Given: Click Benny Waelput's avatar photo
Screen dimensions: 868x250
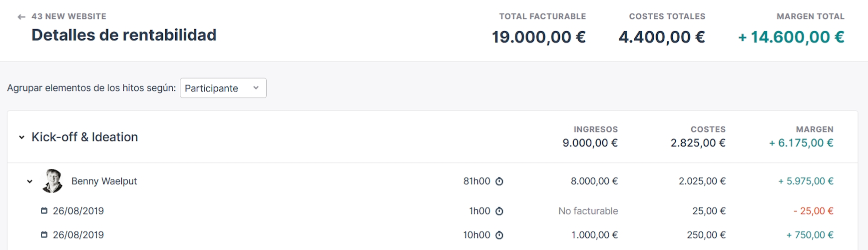Looking at the screenshot, I should point(52,181).
